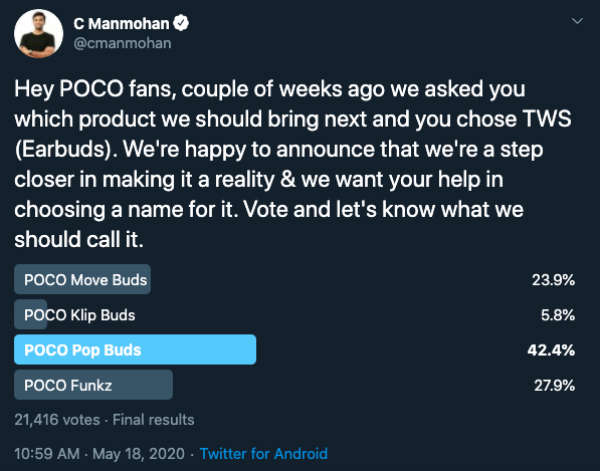Click the Final results label

pos(152,419)
